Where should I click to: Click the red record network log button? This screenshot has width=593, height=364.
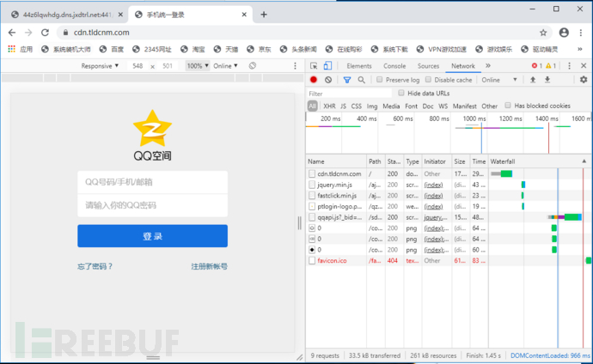coord(314,80)
